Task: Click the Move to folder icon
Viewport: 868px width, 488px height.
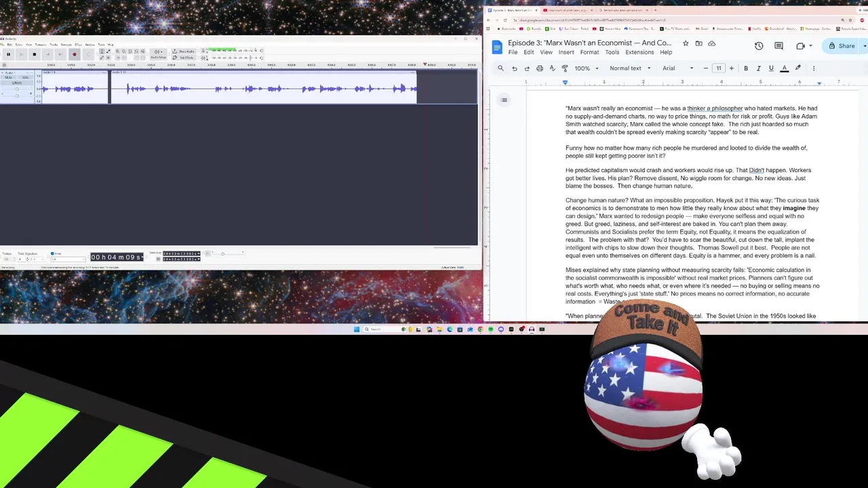Action: (x=698, y=43)
